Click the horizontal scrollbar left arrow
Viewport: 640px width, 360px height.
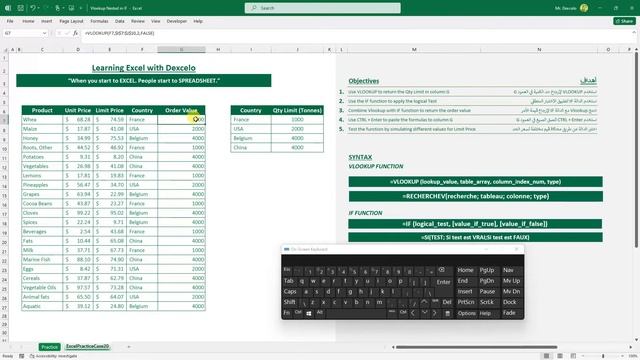[393, 347]
